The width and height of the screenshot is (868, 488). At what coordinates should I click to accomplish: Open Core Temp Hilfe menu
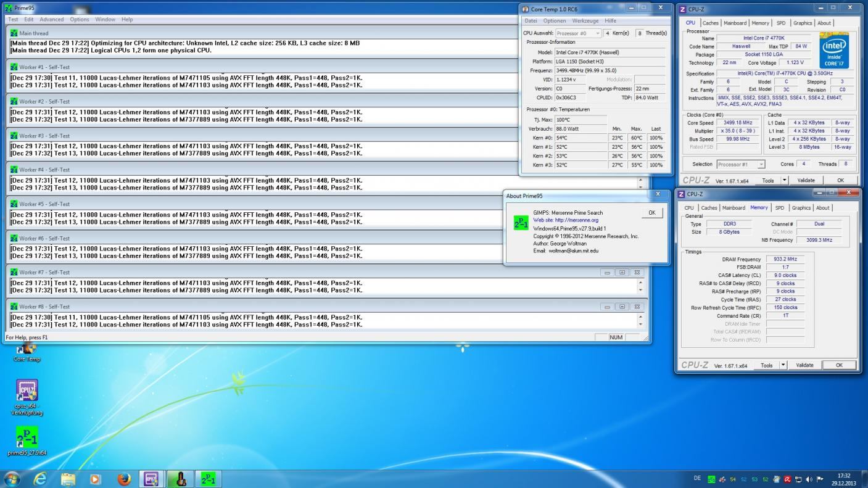(610, 21)
